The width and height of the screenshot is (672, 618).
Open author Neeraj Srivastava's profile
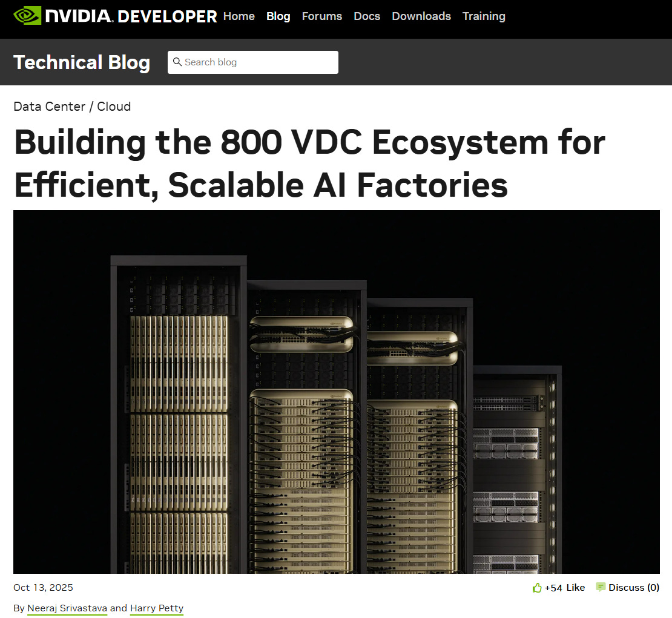(67, 608)
